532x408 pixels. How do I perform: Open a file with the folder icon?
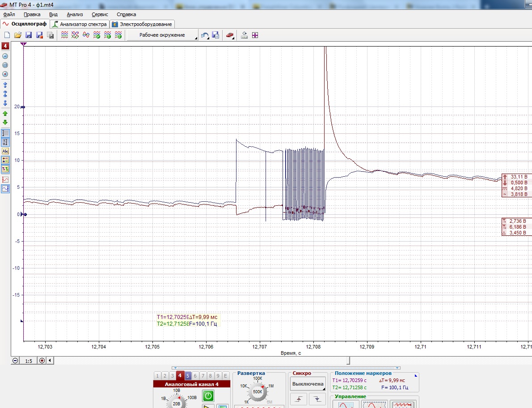[18, 35]
